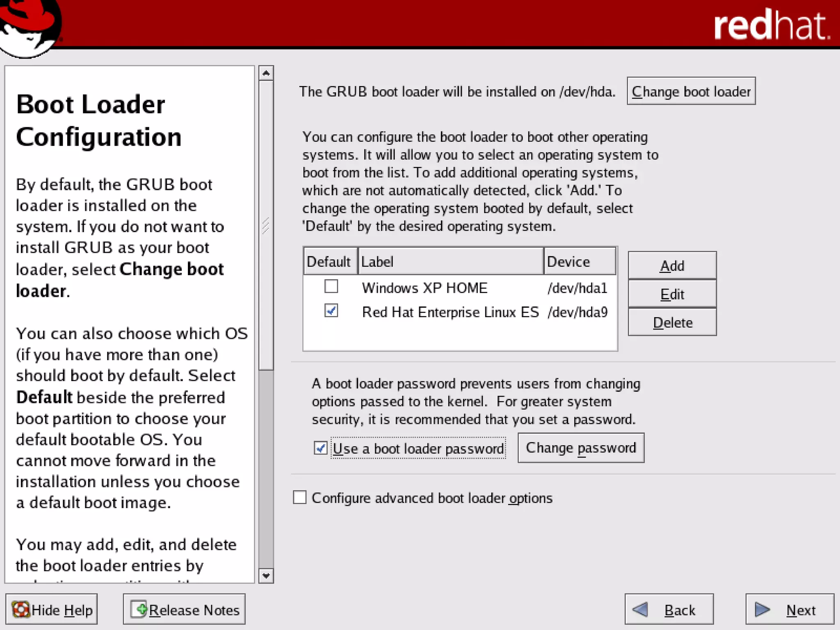This screenshot has width=840, height=630.
Task: Set Windows XP HOME as default
Action: 331,286
